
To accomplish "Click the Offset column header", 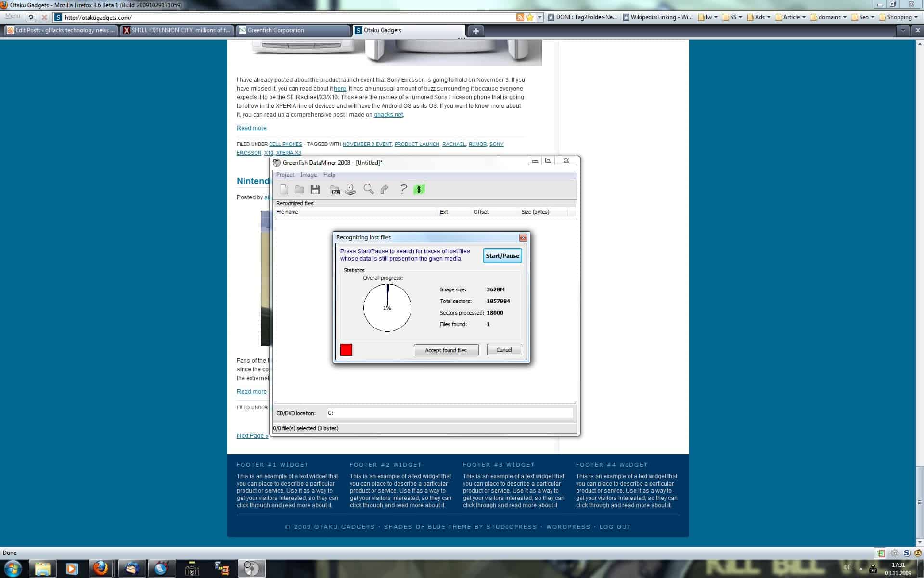I will point(495,212).
